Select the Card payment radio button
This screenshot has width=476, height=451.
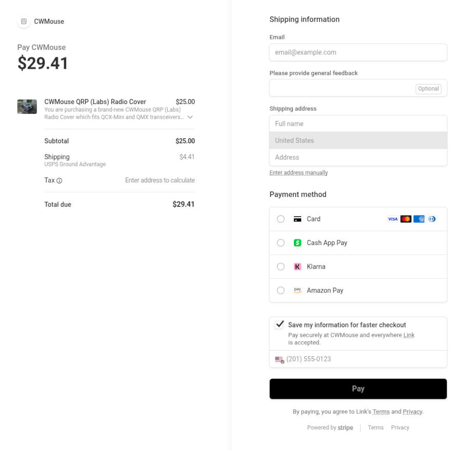point(281,219)
